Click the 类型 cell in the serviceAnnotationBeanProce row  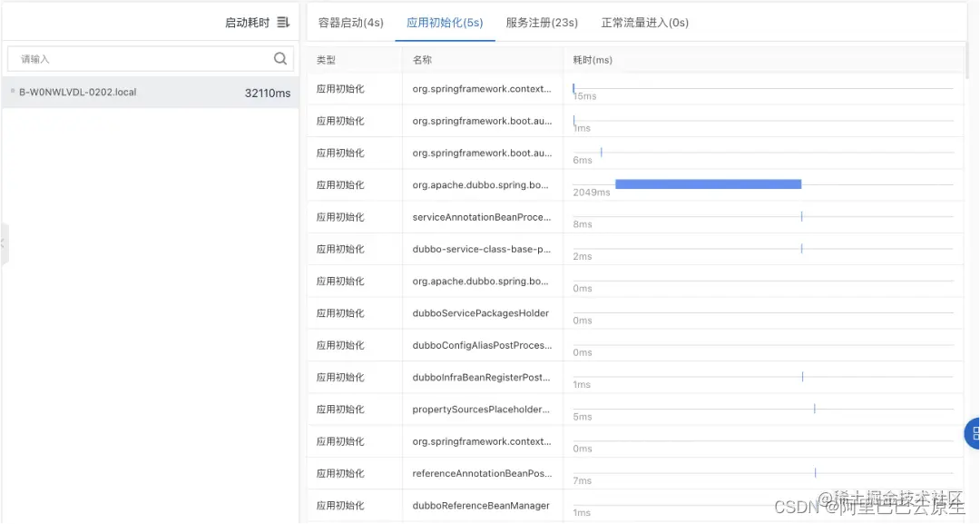pyautogui.click(x=340, y=217)
